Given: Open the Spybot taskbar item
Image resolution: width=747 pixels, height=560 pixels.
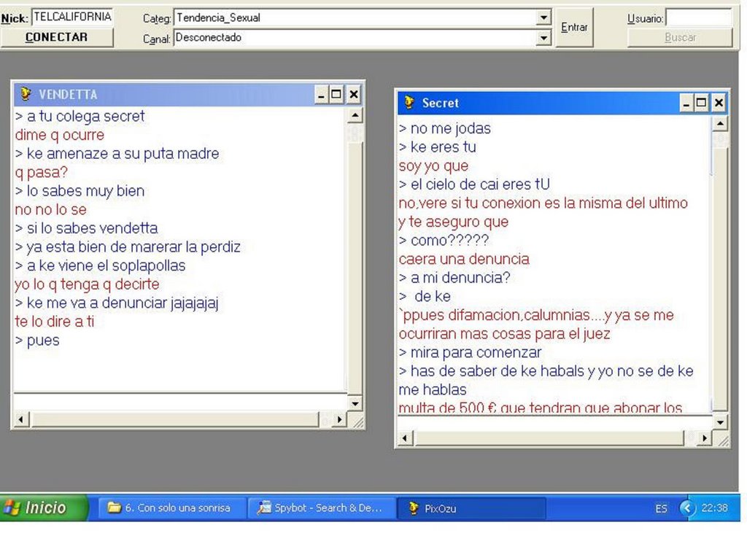Looking at the screenshot, I should (x=320, y=508).
